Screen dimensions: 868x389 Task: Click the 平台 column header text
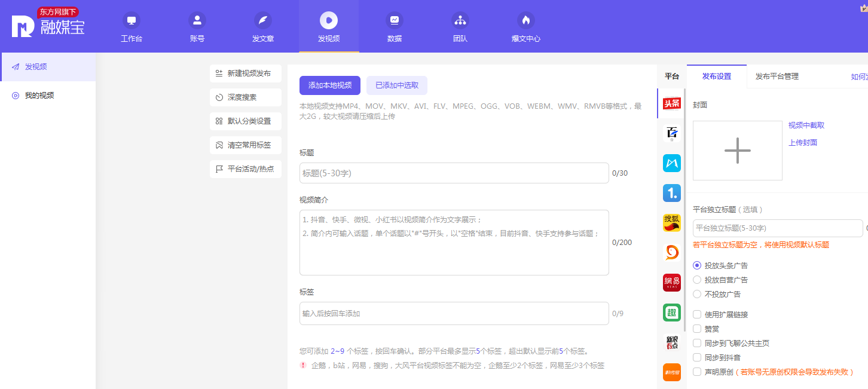[x=672, y=76]
